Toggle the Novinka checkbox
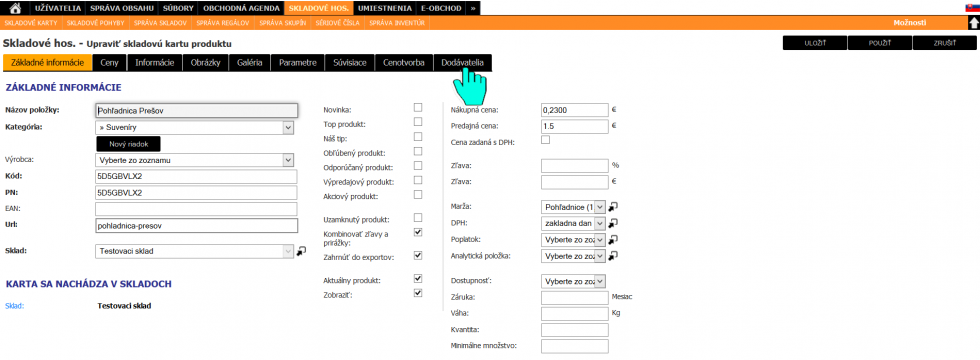The height and width of the screenshot is (360, 980). coord(418,108)
